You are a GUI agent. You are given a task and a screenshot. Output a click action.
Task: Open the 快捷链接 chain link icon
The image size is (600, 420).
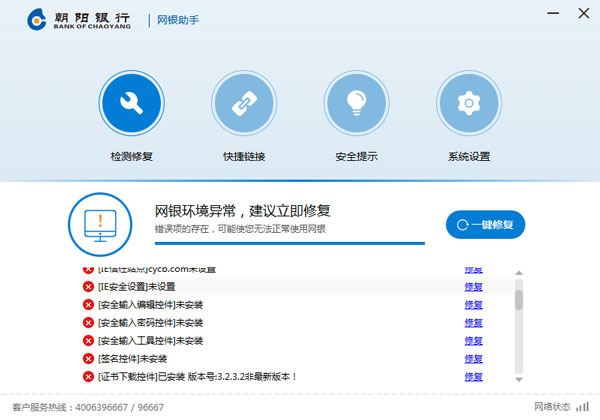click(244, 103)
